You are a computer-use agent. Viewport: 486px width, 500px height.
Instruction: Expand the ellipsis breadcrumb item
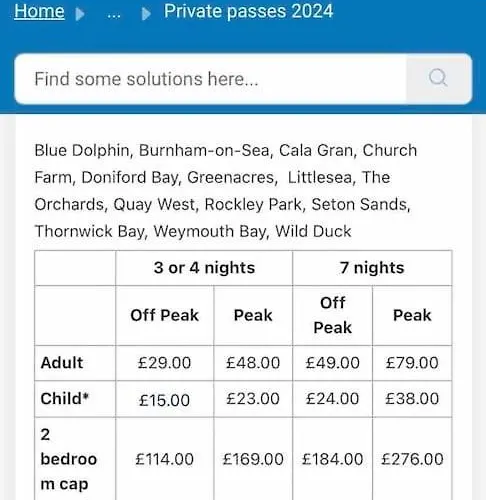point(114,15)
